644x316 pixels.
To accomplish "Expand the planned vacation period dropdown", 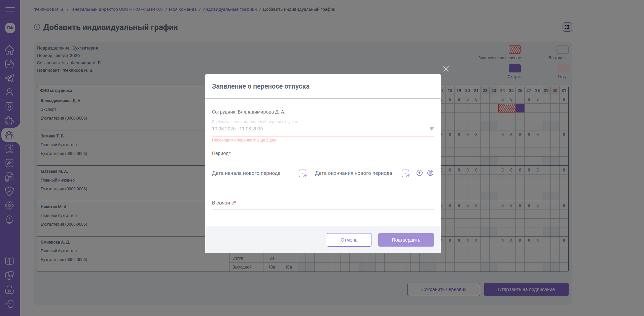I will click(x=432, y=129).
